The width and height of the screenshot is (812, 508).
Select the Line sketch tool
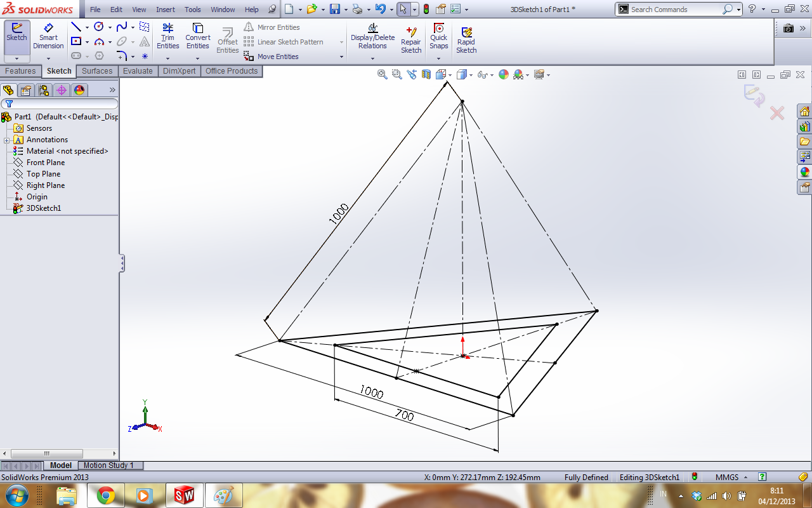click(76, 27)
